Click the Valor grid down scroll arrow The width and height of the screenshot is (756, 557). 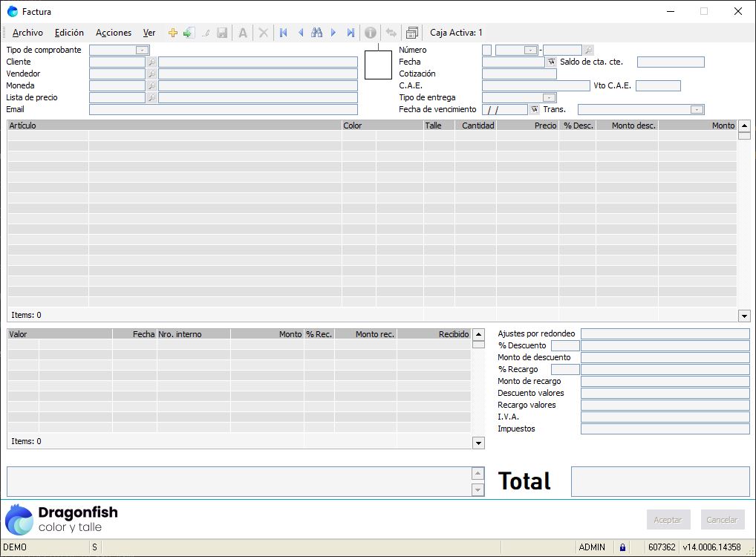click(478, 443)
